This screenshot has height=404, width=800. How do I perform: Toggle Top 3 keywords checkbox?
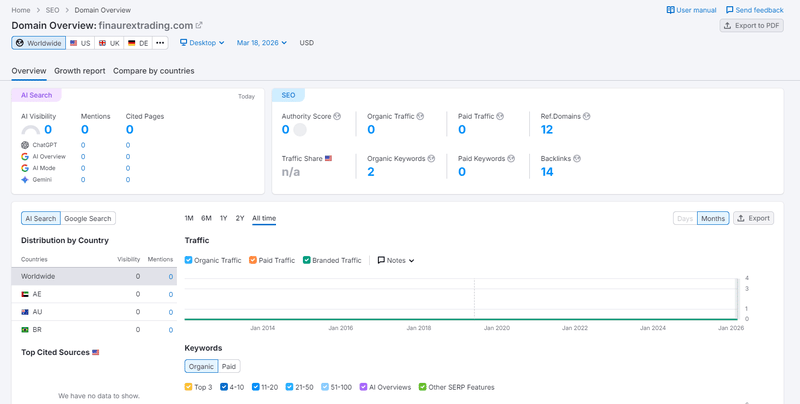[188, 387]
